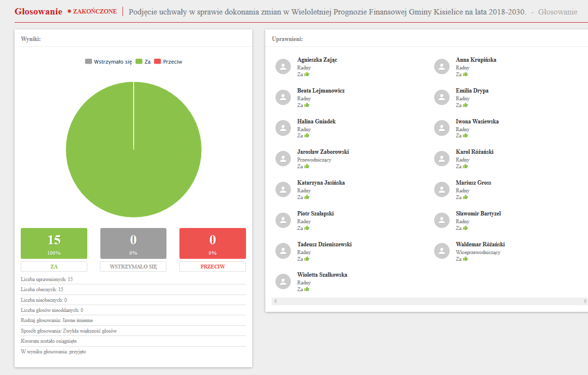The height and width of the screenshot is (375, 588).
Task: Click the WSTRZYMAŁO SIĘ button
Action: pos(133,267)
